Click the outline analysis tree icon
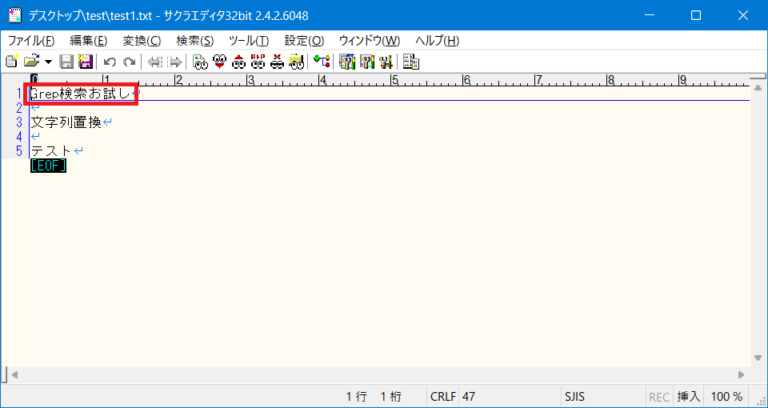The image size is (768, 408). (x=321, y=61)
